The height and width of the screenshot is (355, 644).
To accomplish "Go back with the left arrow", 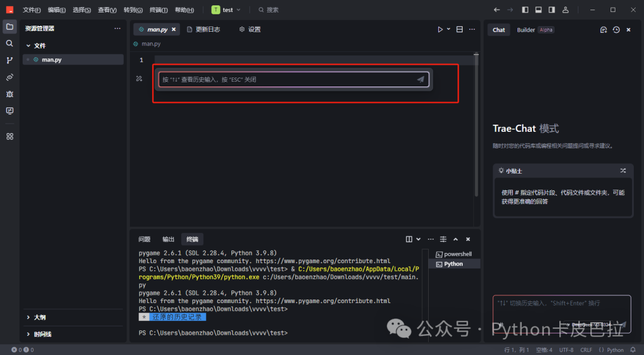I will pos(497,10).
